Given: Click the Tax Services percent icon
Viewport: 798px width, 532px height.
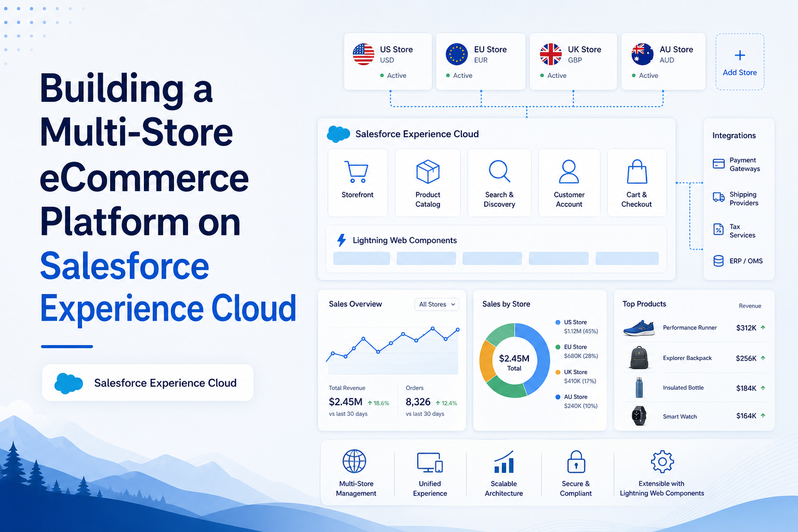Looking at the screenshot, I should point(719,230).
